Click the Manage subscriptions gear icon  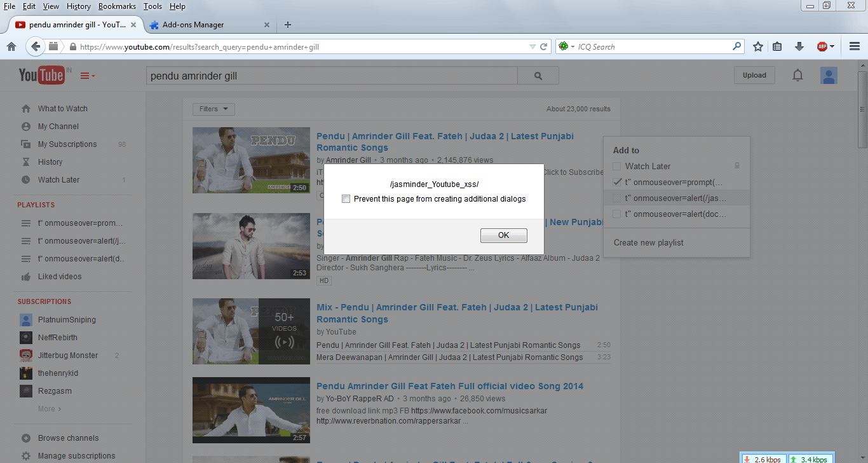[x=25, y=456]
